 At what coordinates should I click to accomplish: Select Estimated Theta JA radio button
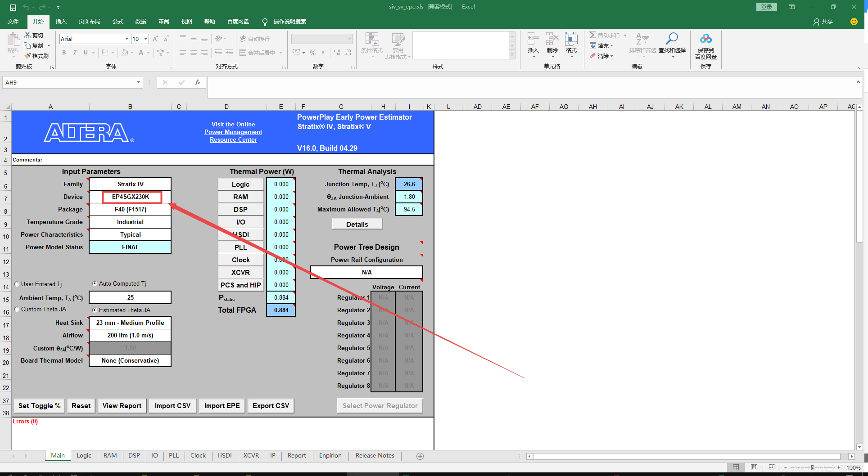coord(95,310)
